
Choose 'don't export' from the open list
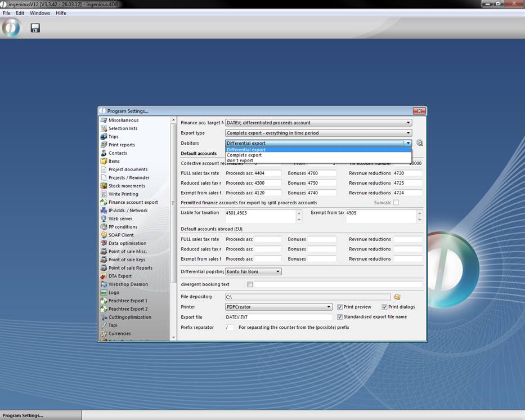pyautogui.click(x=240, y=160)
